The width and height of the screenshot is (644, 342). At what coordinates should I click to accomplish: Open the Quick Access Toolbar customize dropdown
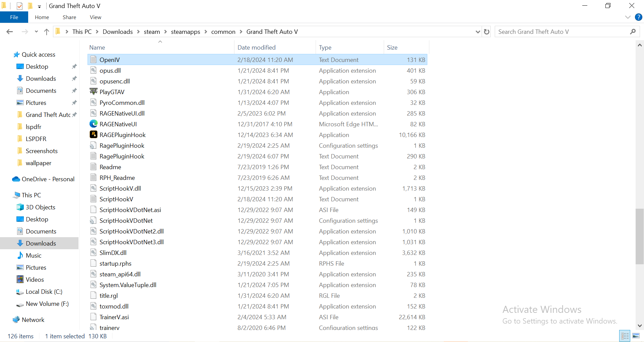point(39,6)
